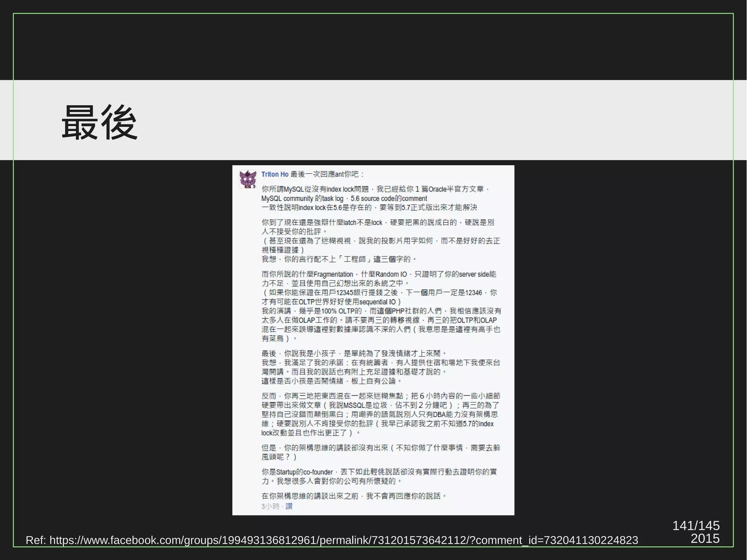The width and height of the screenshot is (747, 560).
Task: Click the paragraph about latch不是lock
Action: (x=378, y=223)
